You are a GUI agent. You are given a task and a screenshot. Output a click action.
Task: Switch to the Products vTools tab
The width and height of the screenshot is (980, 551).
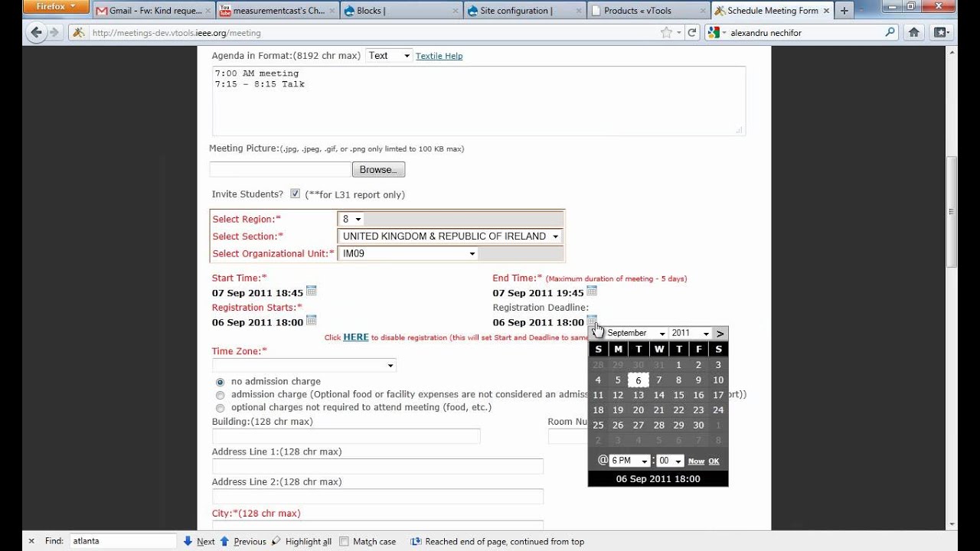(648, 11)
